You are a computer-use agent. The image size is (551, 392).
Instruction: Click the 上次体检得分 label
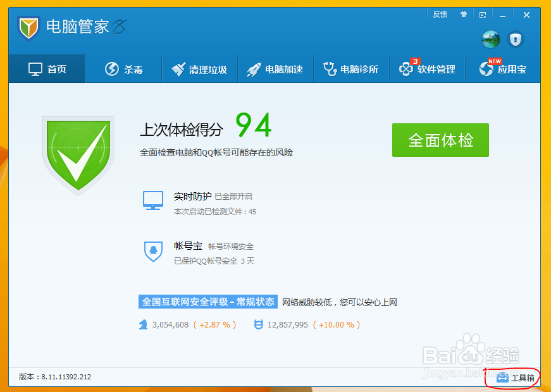[x=182, y=130]
